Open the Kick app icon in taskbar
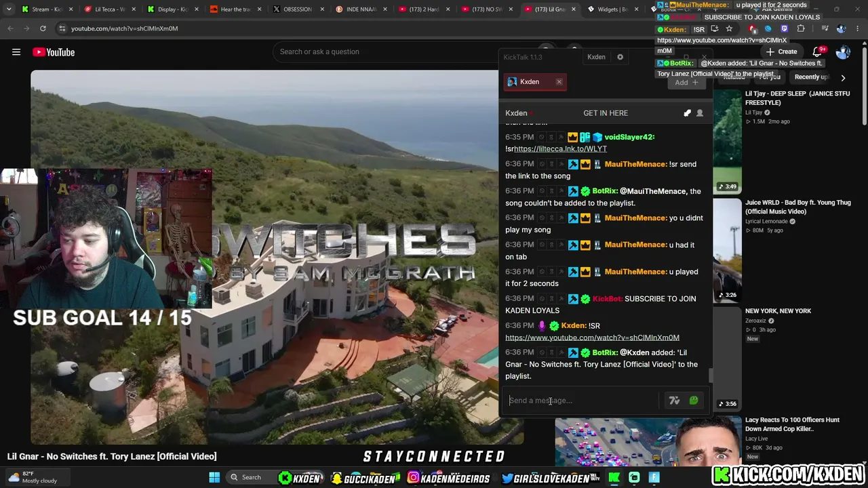 (614, 477)
